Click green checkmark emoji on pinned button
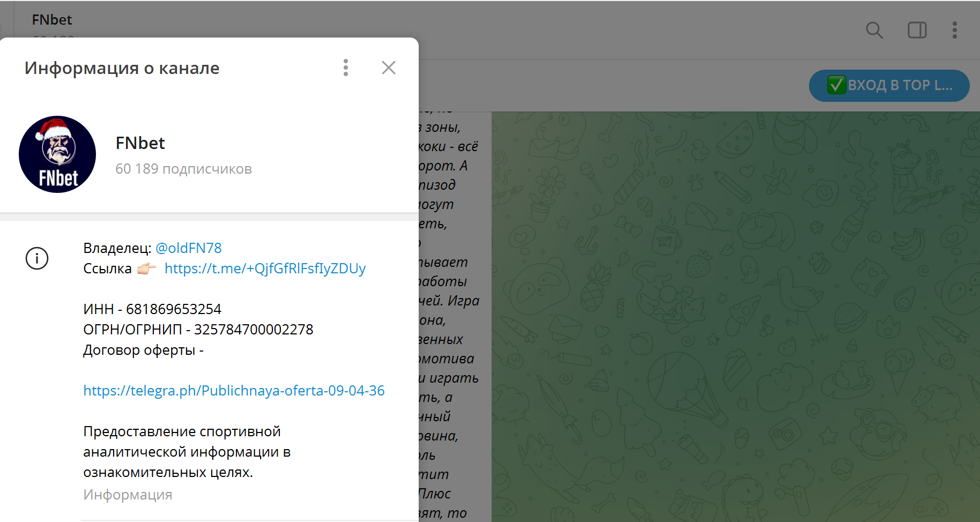 pyautogui.click(x=836, y=85)
